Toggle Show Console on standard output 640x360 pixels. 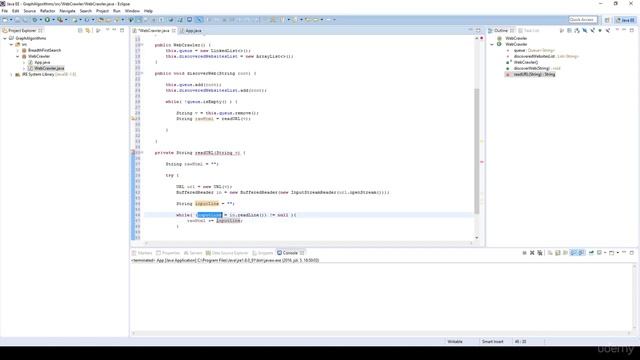[573, 253]
